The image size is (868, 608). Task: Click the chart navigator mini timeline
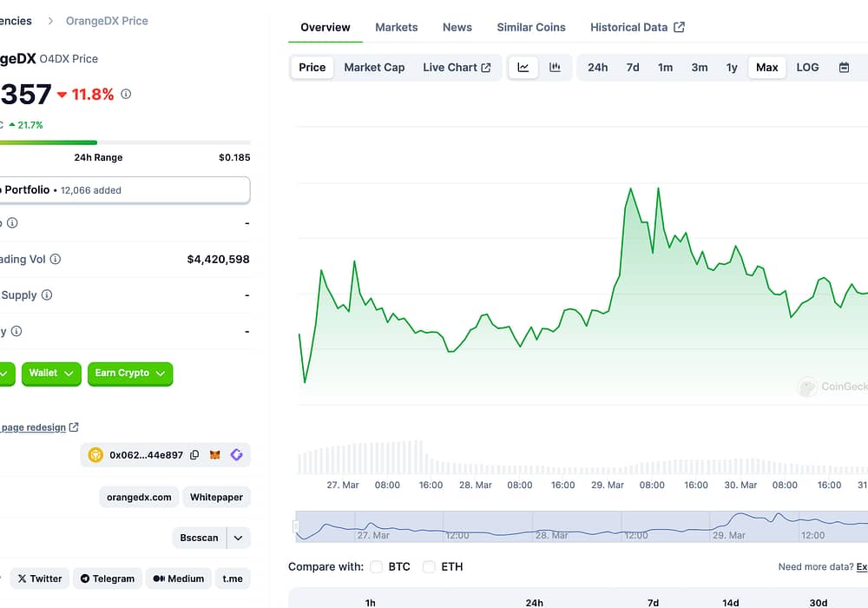(x=582, y=526)
